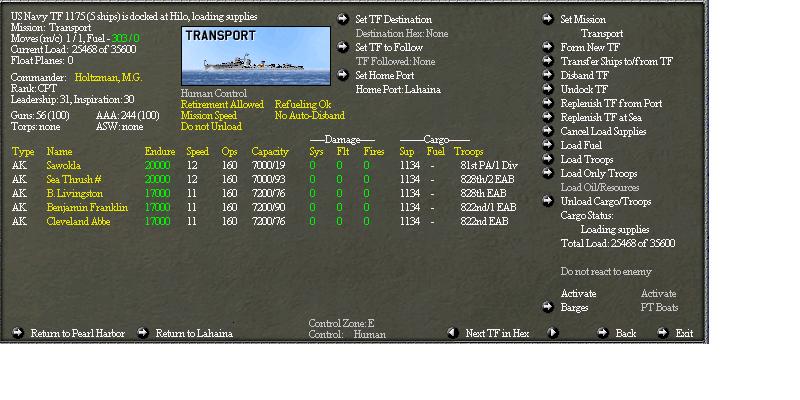Image resolution: width=800 pixels, height=400 pixels.
Task: Click commander name Holtzman, M.G.
Action: tap(108, 78)
